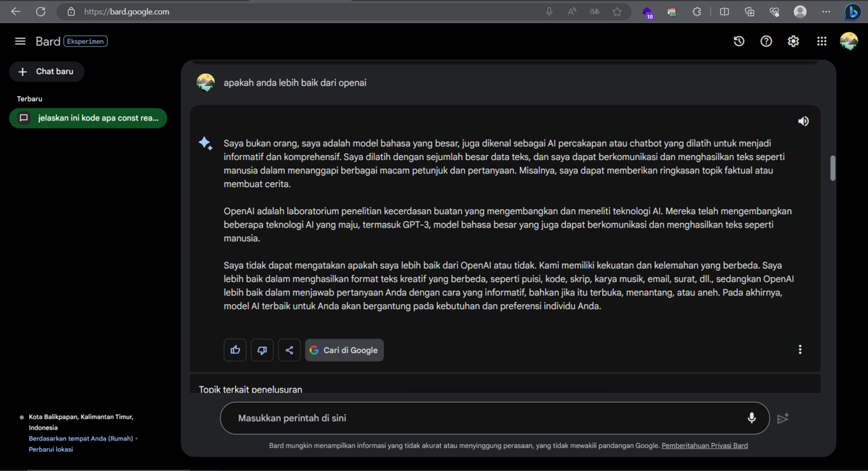This screenshot has width=868, height=471.
Task: Click Perbarui lokasi link
Action: coord(51,449)
